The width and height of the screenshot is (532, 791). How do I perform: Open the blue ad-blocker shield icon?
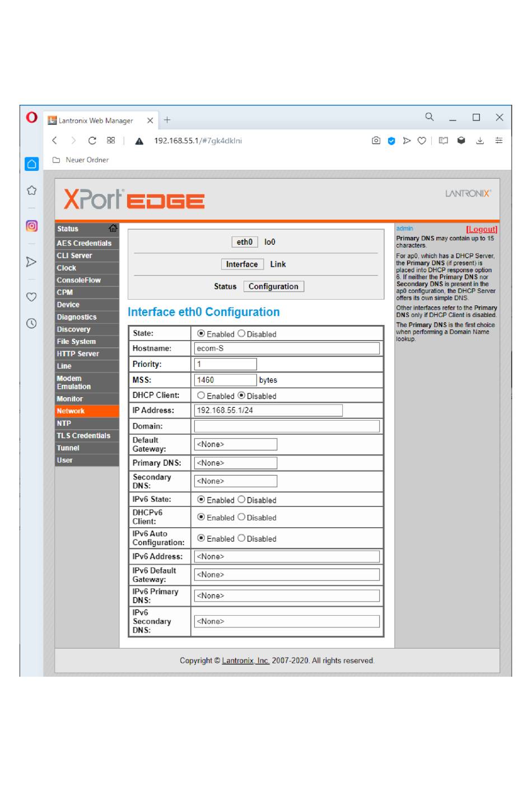(x=391, y=141)
